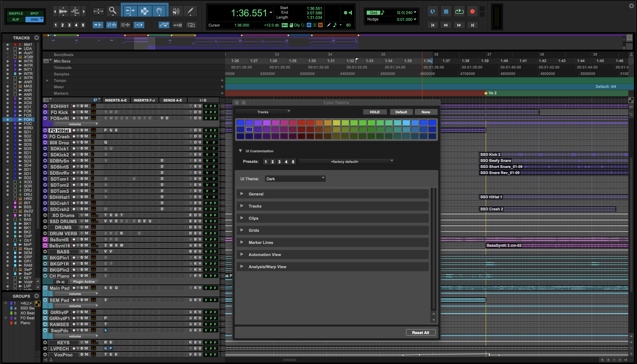Viewport: 637px width, 364px height.
Task: Click the Fast Forward transport button
Action: (x=459, y=25)
